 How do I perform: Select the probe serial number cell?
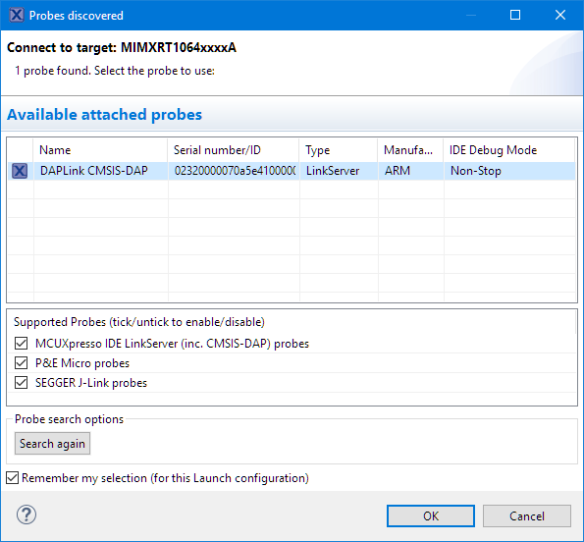point(234,171)
